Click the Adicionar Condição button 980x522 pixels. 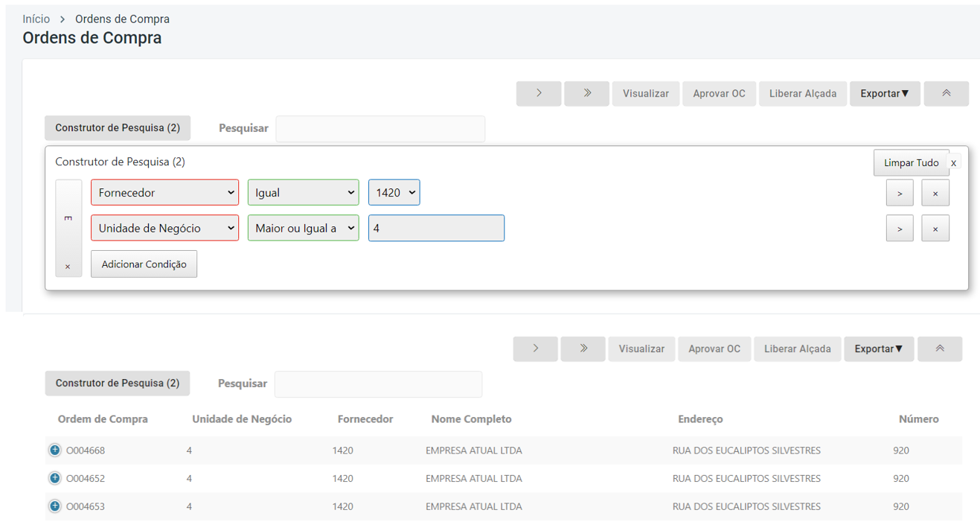click(x=144, y=264)
